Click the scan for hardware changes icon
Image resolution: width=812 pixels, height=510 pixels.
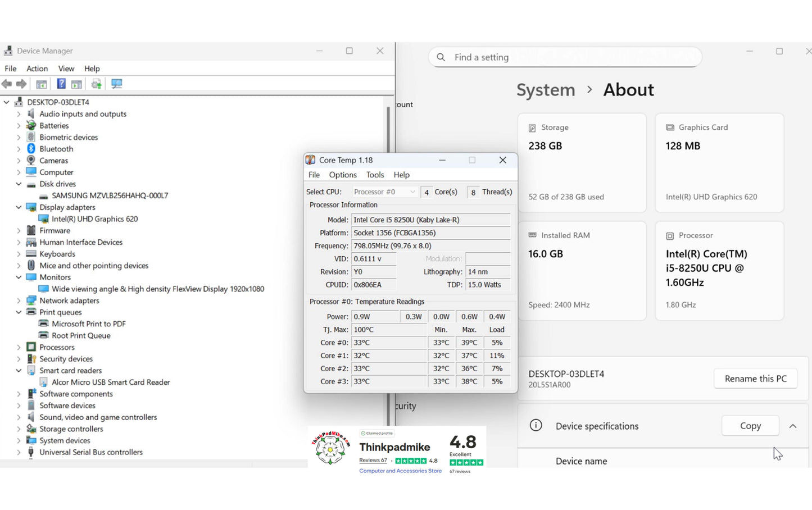pyautogui.click(x=117, y=84)
